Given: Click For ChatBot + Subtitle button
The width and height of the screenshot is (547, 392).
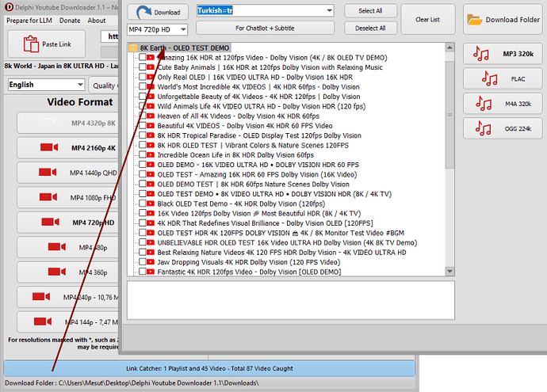Looking at the screenshot, I should 265,29.
